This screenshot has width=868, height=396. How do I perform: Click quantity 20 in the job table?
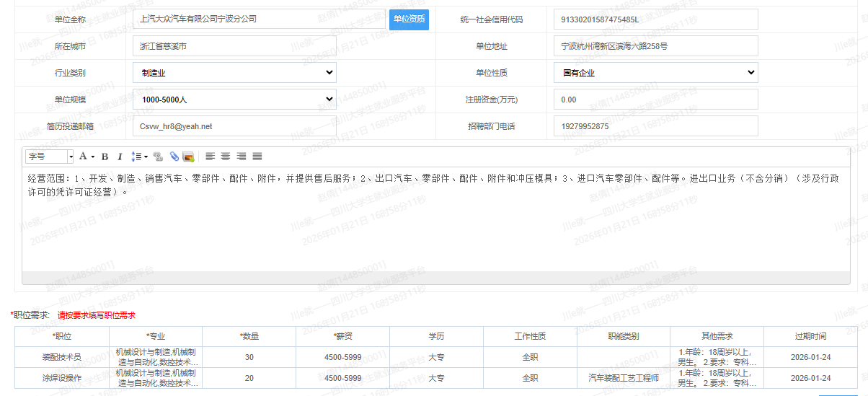pyautogui.click(x=249, y=378)
